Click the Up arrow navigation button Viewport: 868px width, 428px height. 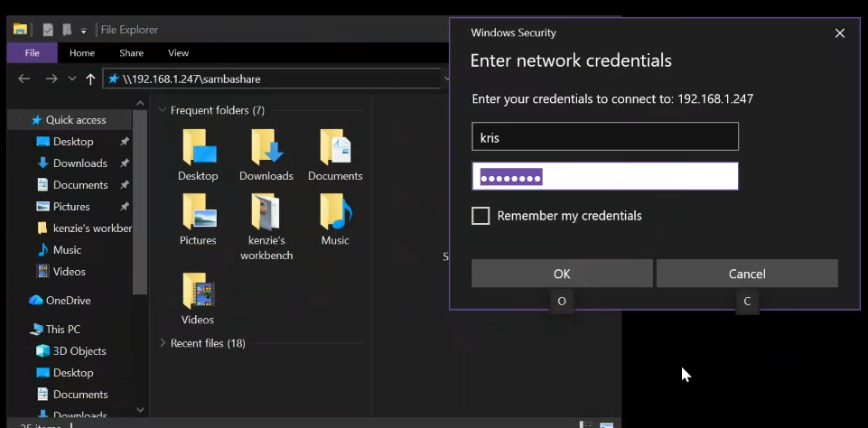(90, 79)
